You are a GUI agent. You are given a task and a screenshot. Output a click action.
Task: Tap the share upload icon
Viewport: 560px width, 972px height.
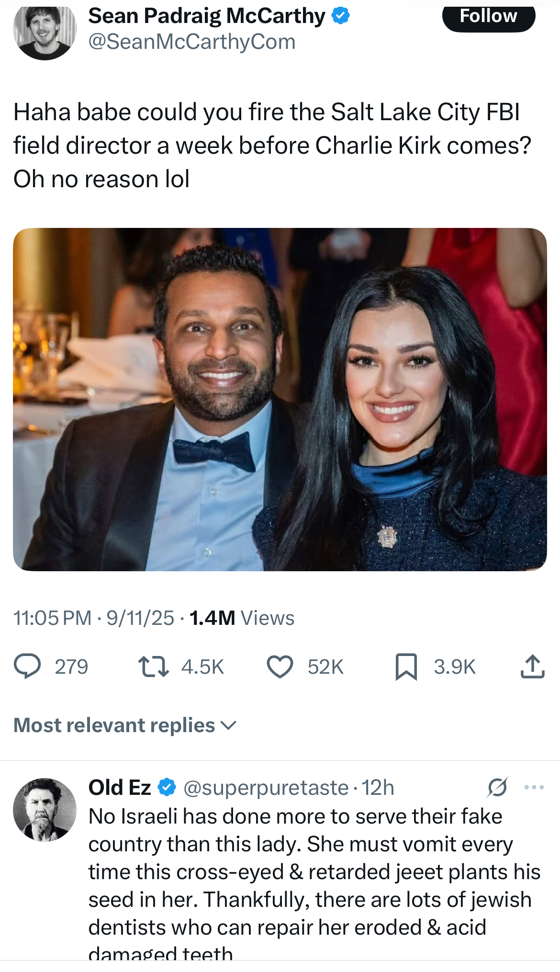[x=532, y=667]
